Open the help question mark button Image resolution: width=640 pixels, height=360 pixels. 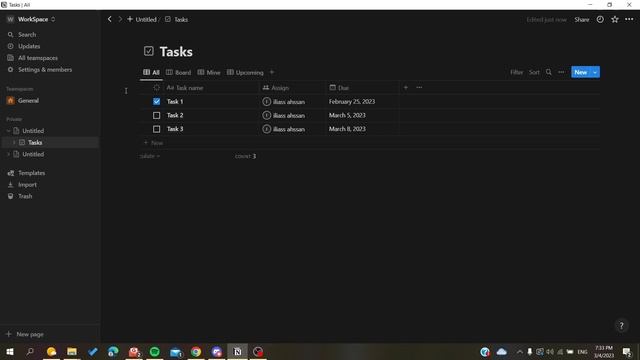click(621, 325)
